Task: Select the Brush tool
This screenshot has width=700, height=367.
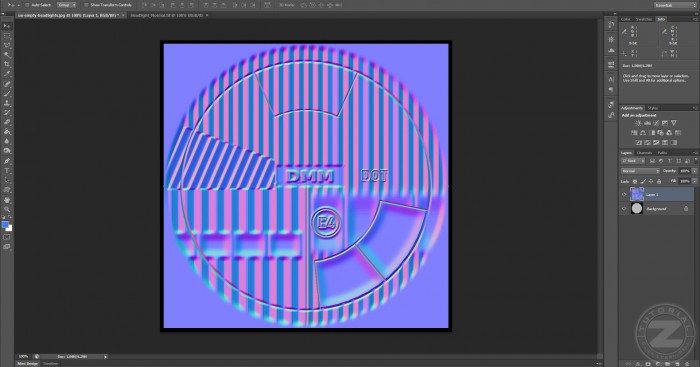Action: click(7, 93)
